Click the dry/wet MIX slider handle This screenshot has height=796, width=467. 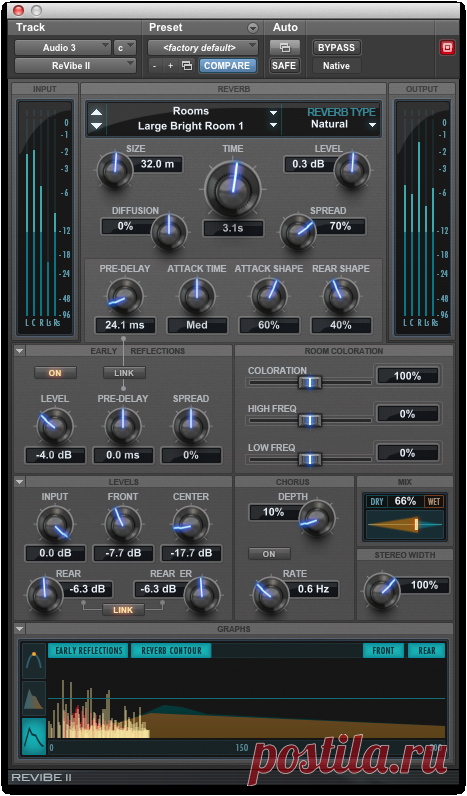pos(416,524)
